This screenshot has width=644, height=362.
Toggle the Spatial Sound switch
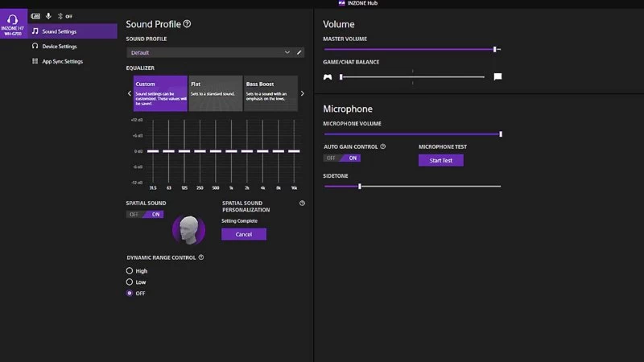pyautogui.click(x=145, y=214)
